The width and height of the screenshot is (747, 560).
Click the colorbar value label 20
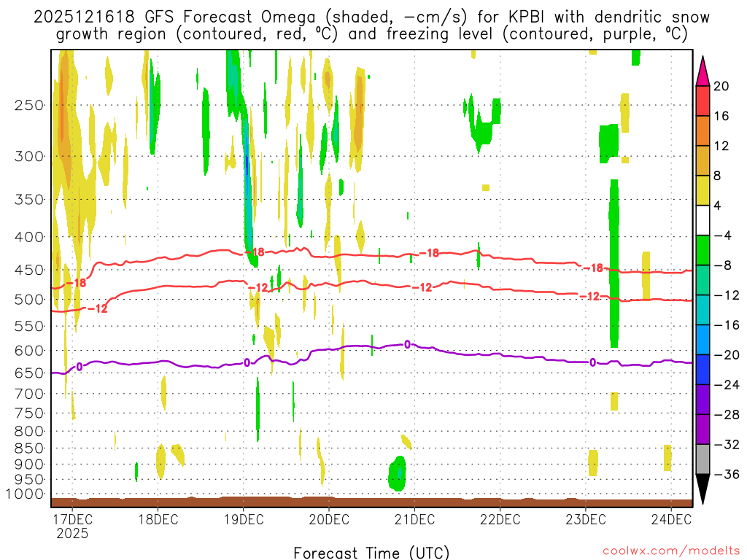point(721,86)
